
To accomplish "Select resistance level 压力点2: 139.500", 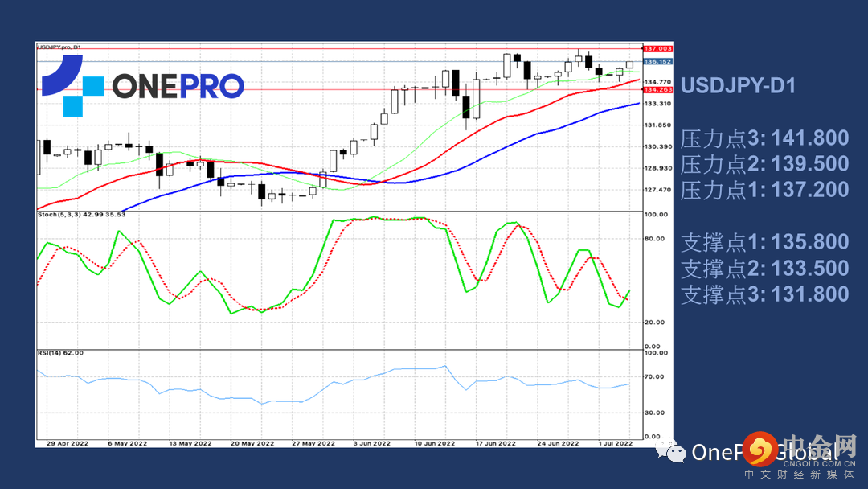I will click(764, 164).
